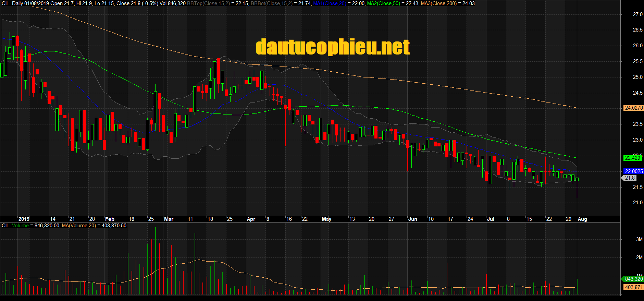Click the MA2(Close,50) = 22.43 label
644x301 pixels.
pos(393,3)
